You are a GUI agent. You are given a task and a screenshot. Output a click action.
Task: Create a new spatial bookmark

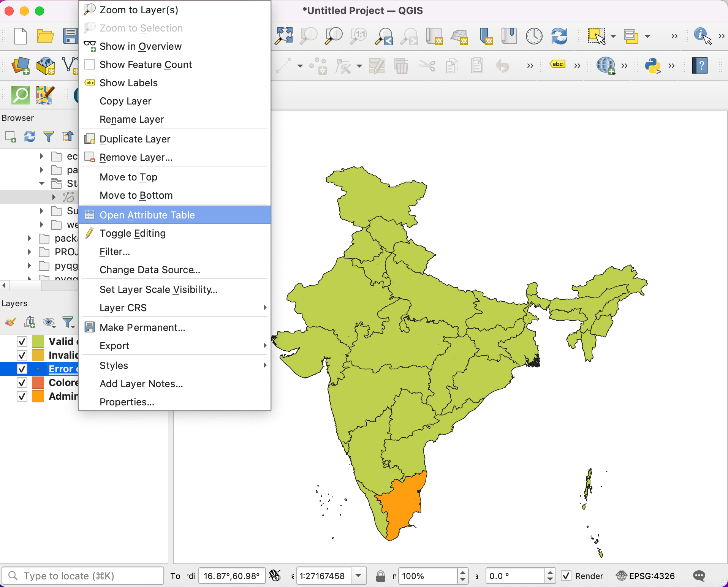pyautogui.click(x=486, y=36)
